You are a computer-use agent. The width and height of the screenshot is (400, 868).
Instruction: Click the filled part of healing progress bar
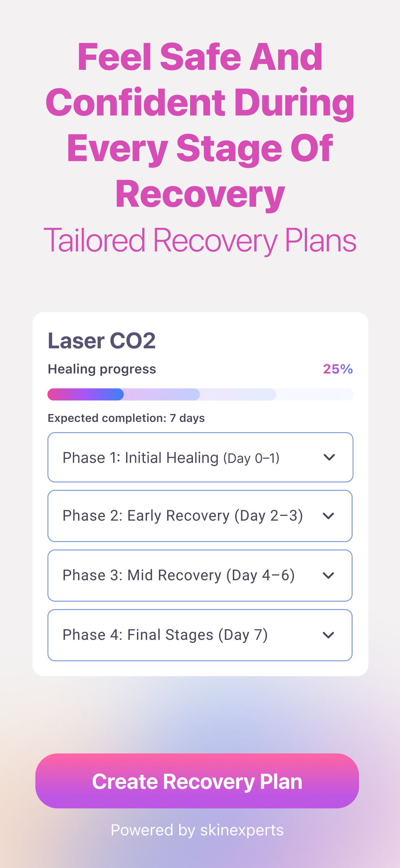[86, 394]
